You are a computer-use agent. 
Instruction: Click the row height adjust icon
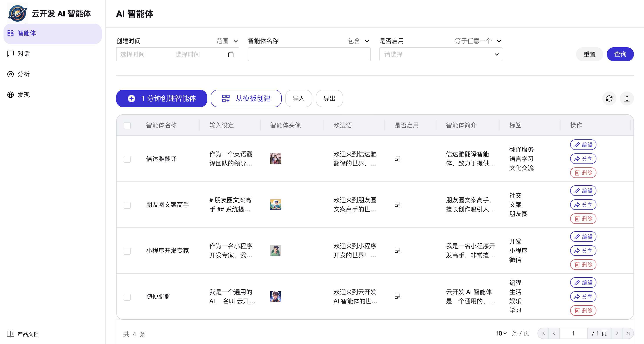(x=626, y=99)
